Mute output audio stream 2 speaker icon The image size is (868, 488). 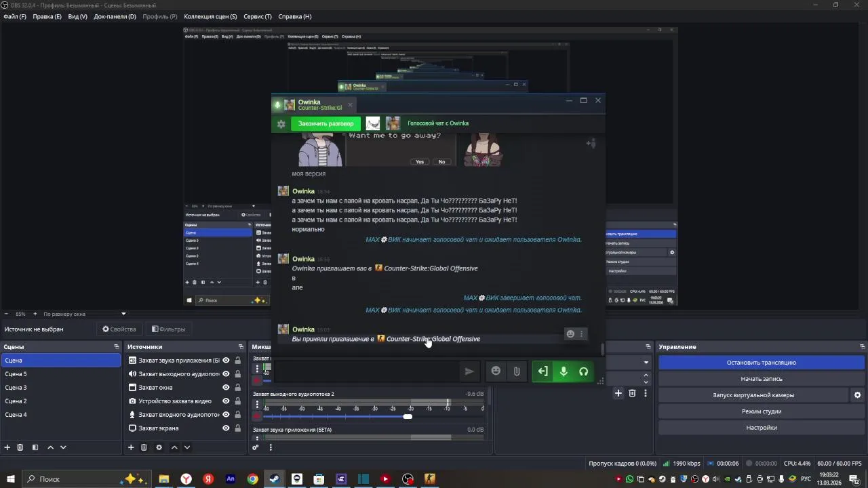click(257, 416)
